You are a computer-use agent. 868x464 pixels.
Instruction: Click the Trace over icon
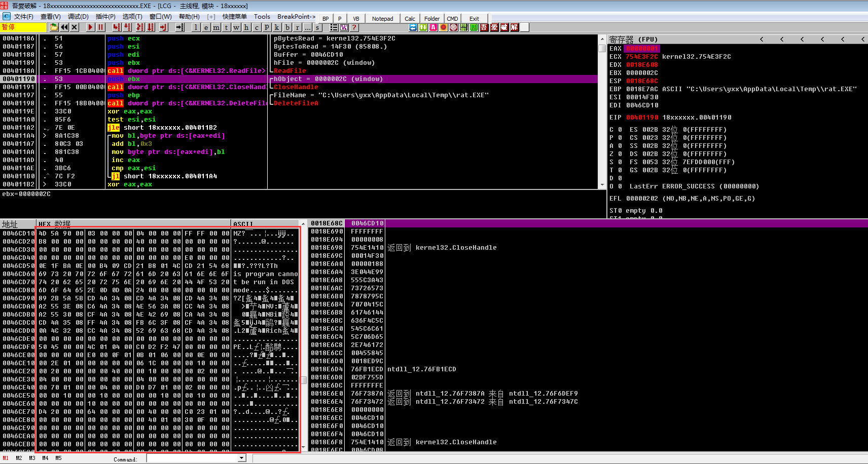pyautogui.click(x=151, y=27)
